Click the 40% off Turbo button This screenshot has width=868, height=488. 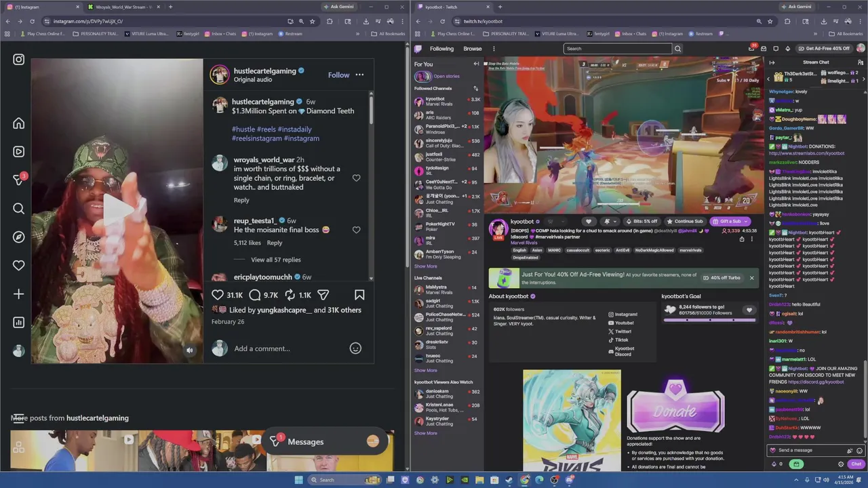722,278
